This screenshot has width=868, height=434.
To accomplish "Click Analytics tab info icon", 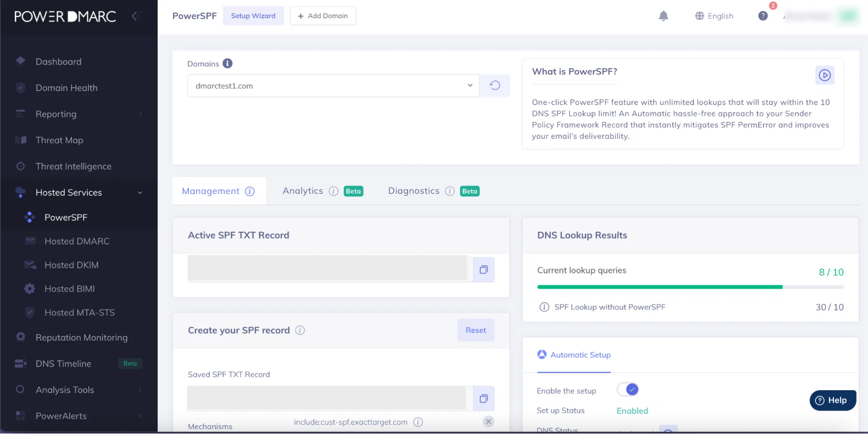I will (x=333, y=191).
